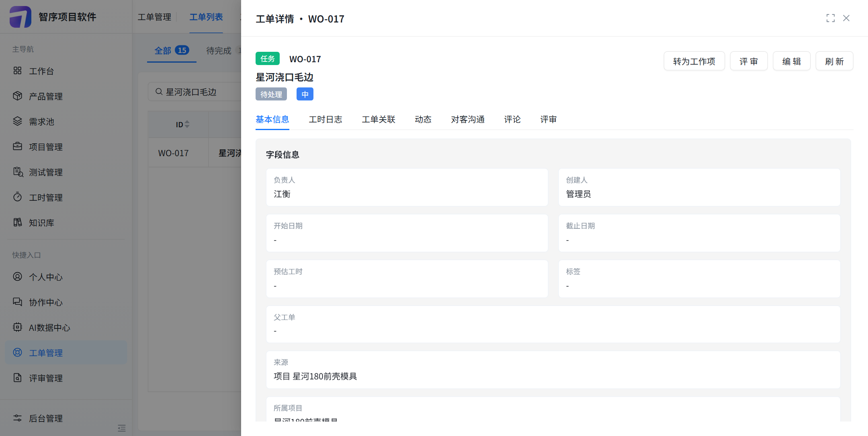
Task: Click the green 任务 type tag
Action: [268, 59]
